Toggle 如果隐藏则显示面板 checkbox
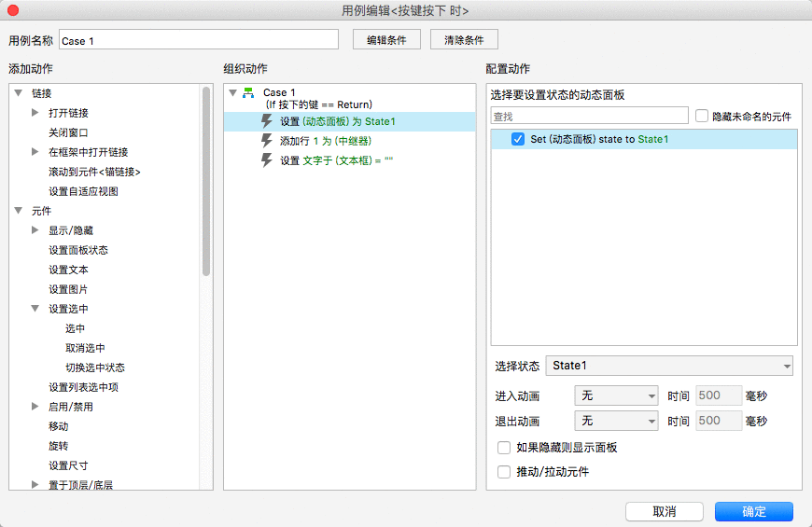 [x=503, y=448]
